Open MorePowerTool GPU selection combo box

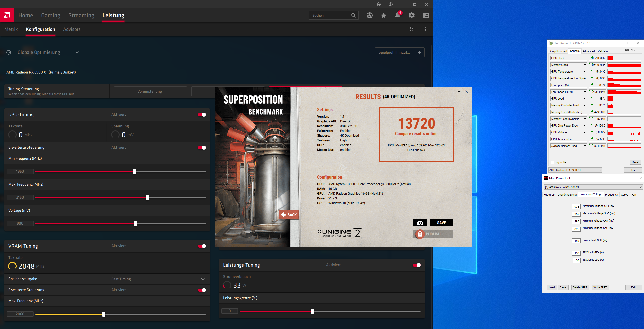[x=593, y=187]
